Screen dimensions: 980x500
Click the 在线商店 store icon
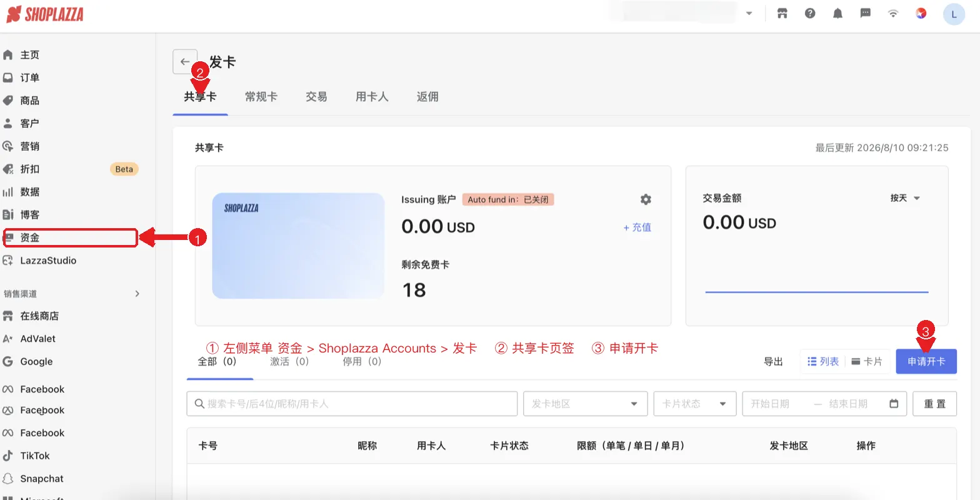8,316
